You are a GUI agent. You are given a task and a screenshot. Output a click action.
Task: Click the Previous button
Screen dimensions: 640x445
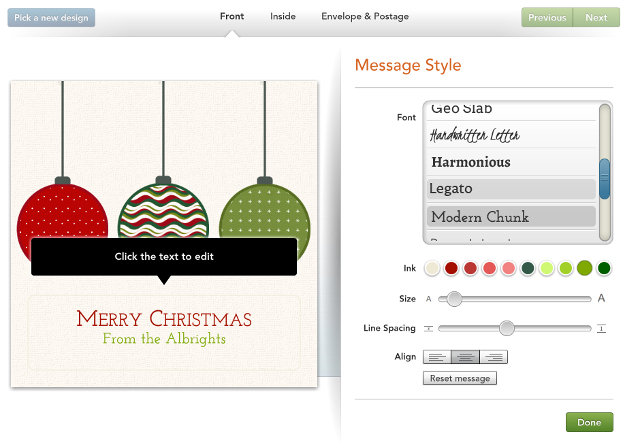[x=547, y=18]
